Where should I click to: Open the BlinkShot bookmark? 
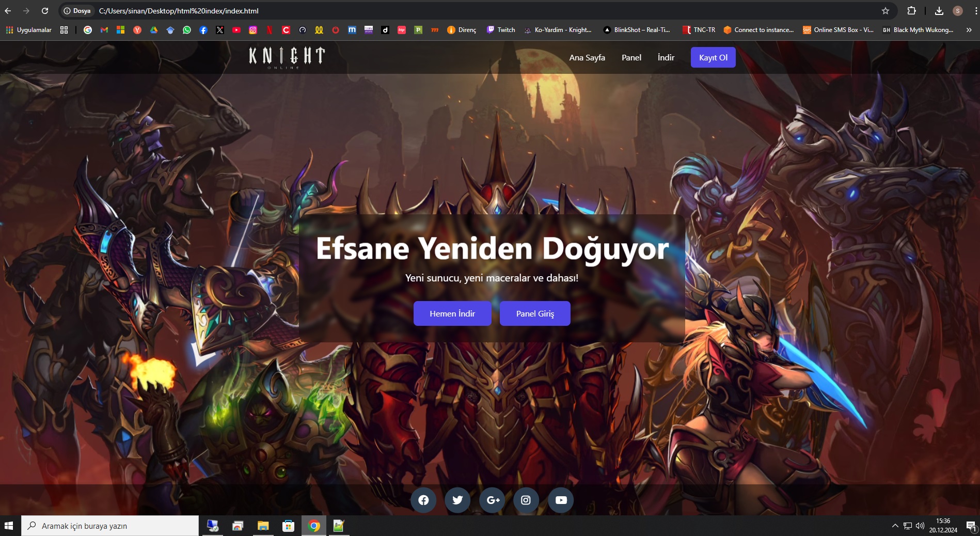(x=637, y=30)
